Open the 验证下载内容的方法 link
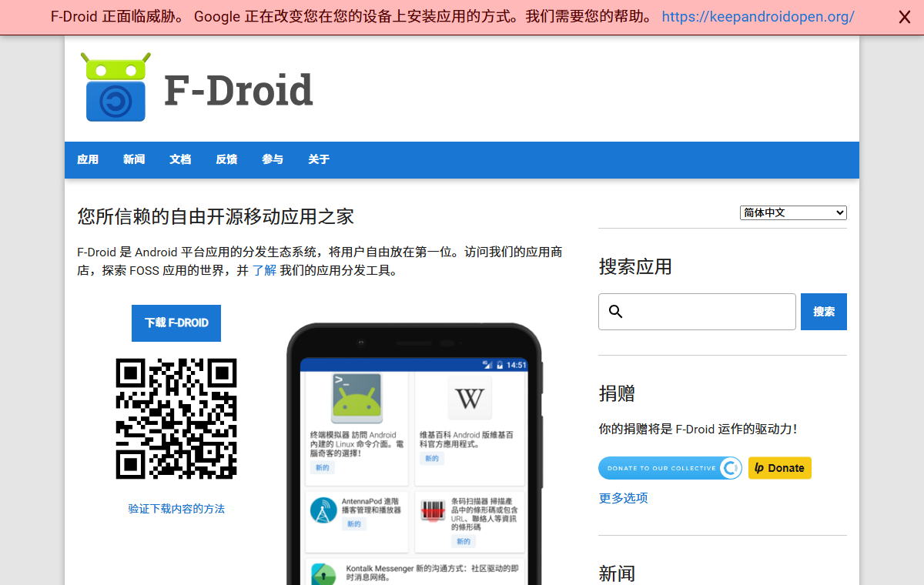924x585 pixels. point(176,509)
